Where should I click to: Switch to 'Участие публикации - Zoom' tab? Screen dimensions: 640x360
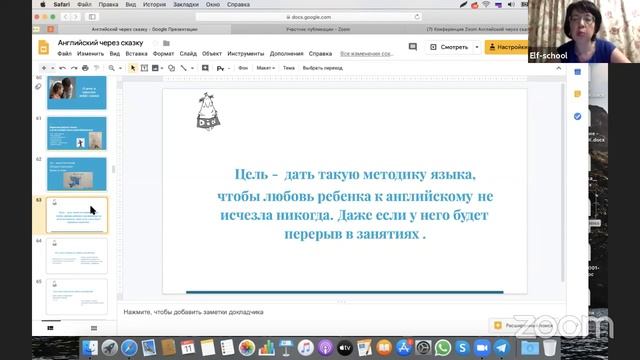tap(318, 29)
